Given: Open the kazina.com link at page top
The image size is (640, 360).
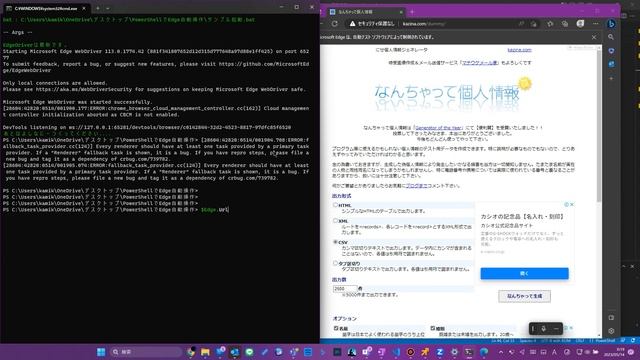Looking at the screenshot, I should click(519, 50).
